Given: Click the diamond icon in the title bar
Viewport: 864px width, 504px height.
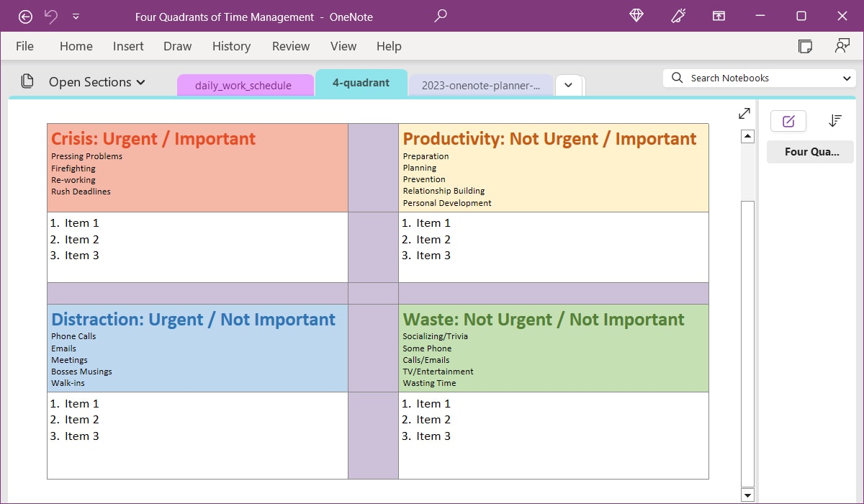Looking at the screenshot, I should pyautogui.click(x=636, y=16).
